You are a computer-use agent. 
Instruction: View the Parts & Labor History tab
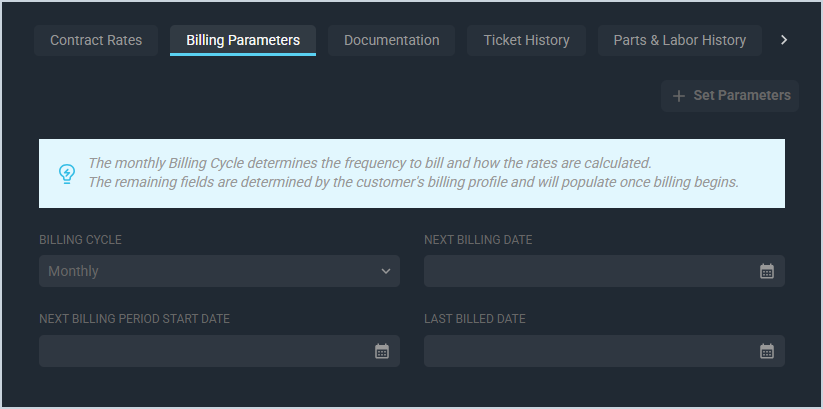click(680, 41)
